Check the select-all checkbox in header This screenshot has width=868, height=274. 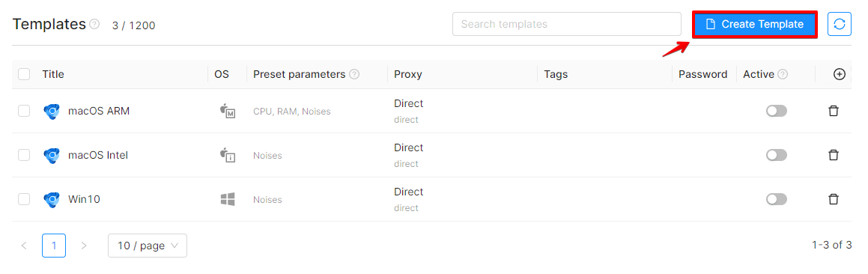pyautogui.click(x=24, y=74)
